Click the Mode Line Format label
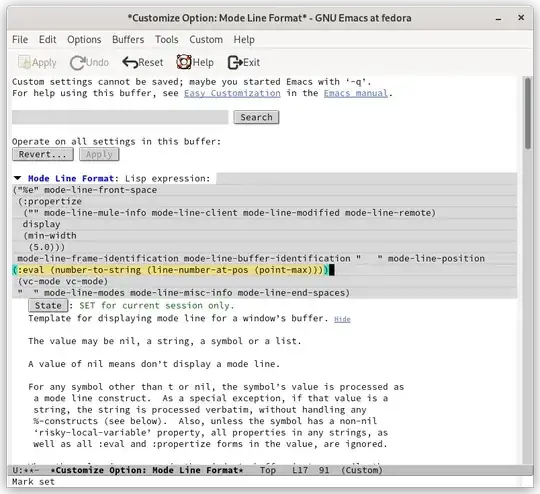 pyautogui.click(x=71, y=178)
